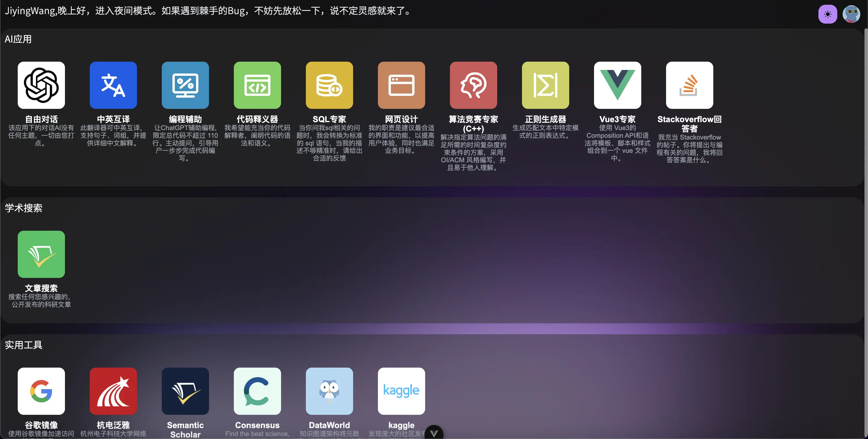The width and height of the screenshot is (868, 439).
Task: Open the kaggle tool tile
Action: pos(401,391)
